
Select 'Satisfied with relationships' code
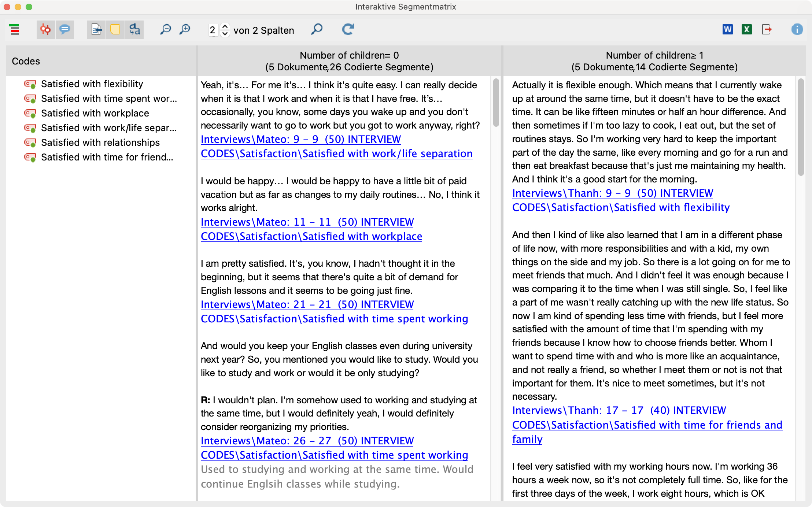(x=100, y=143)
